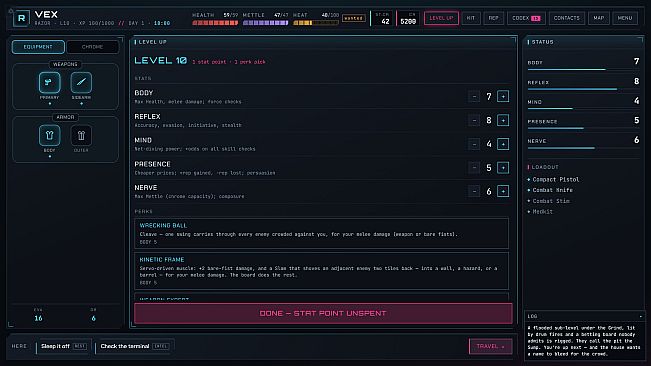The image size is (651, 366).
Task: Raise Presence with its plus button
Action: [503, 168]
